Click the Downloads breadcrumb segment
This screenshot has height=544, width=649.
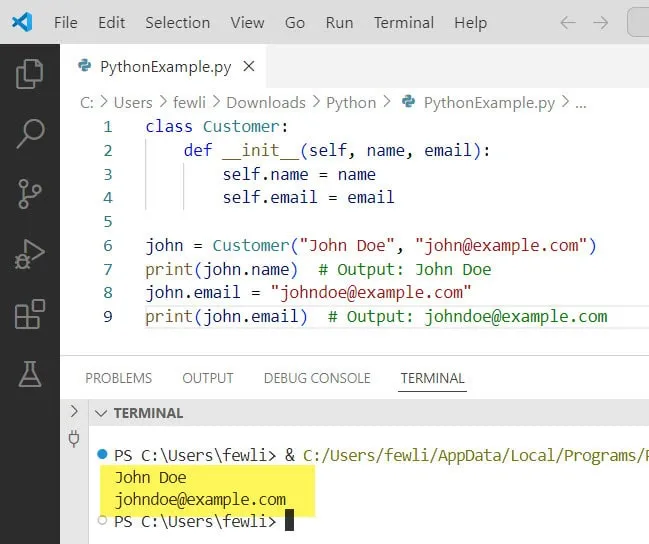point(266,103)
